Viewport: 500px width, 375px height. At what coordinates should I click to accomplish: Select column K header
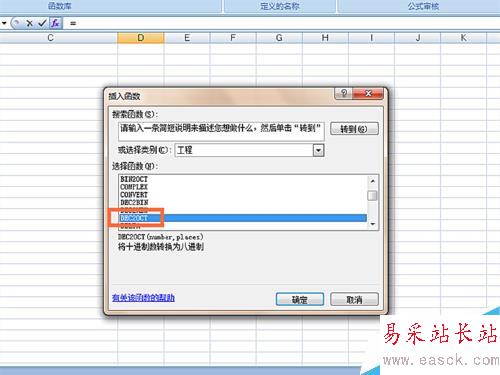[x=464, y=38]
